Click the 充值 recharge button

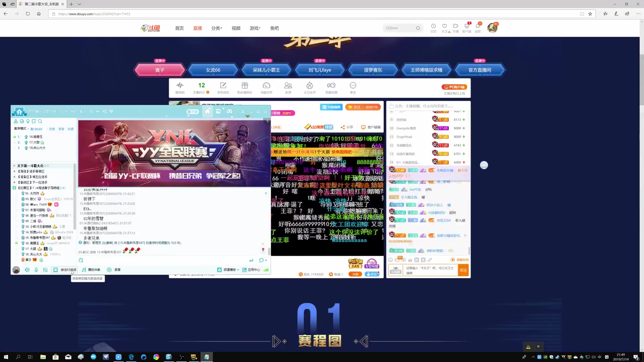(355, 274)
